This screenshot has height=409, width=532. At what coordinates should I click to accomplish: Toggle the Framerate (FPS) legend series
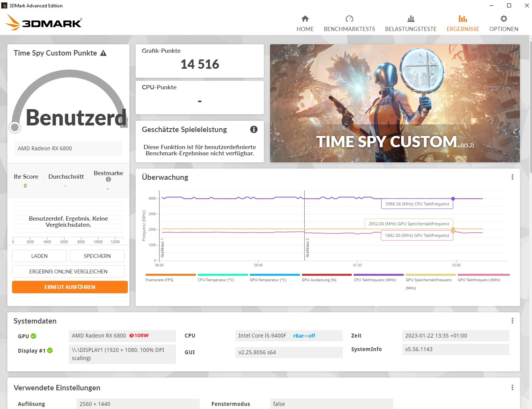[x=170, y=278]
